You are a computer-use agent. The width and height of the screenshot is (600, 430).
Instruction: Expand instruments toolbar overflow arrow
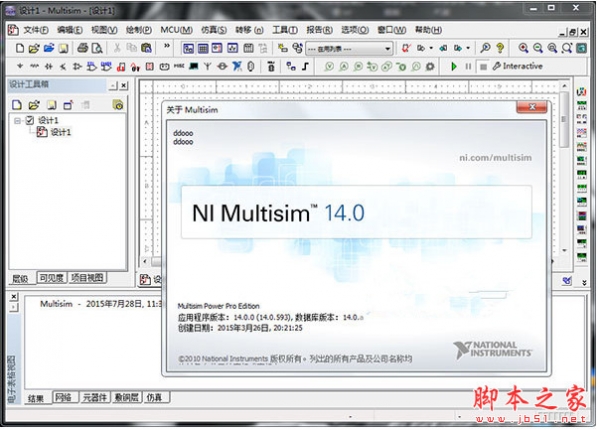click(x=584, y=282)
